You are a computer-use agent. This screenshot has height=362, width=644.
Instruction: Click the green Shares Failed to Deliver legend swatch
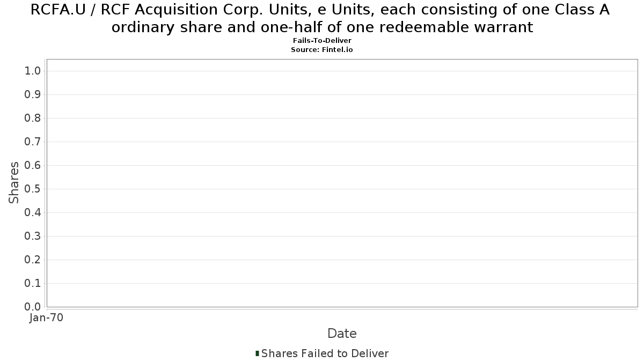click(257, 353)
